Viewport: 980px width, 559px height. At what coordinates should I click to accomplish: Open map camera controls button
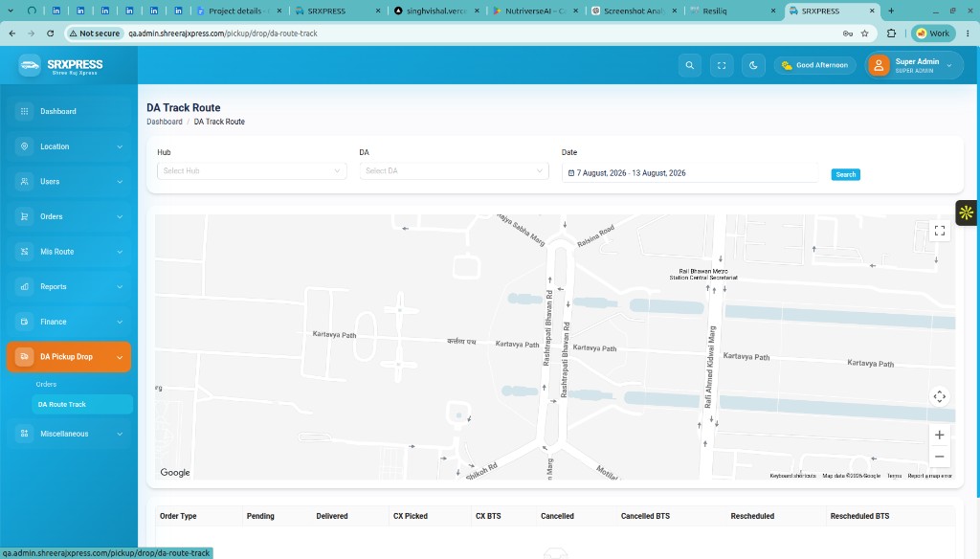[x=940, y=396]
